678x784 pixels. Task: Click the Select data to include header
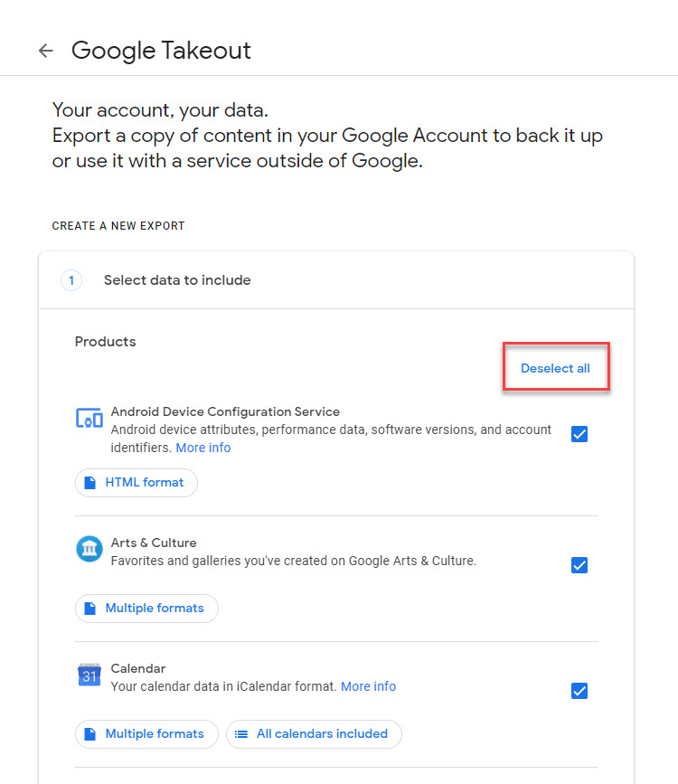tap(177, 280)
